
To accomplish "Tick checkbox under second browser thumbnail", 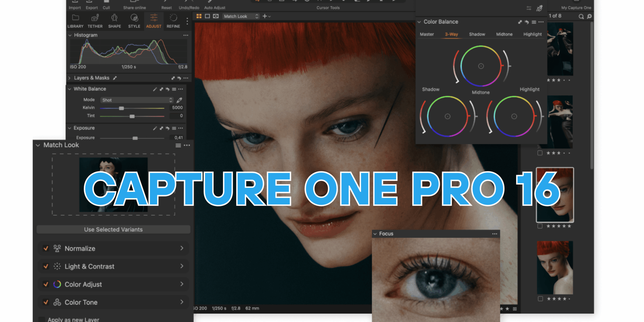I will (540, 153).
